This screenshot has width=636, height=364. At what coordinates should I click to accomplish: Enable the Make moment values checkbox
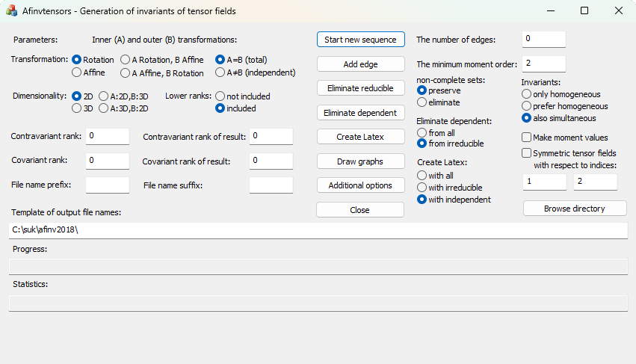tap(527, 138)
